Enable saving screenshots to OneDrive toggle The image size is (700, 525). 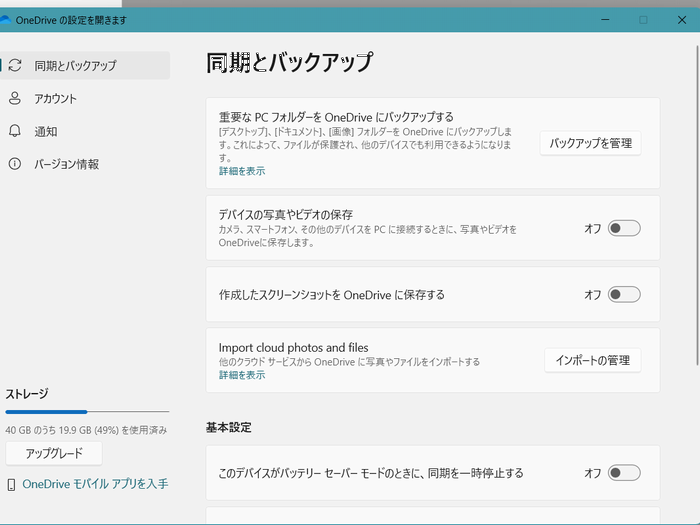[x=624, y=295]
